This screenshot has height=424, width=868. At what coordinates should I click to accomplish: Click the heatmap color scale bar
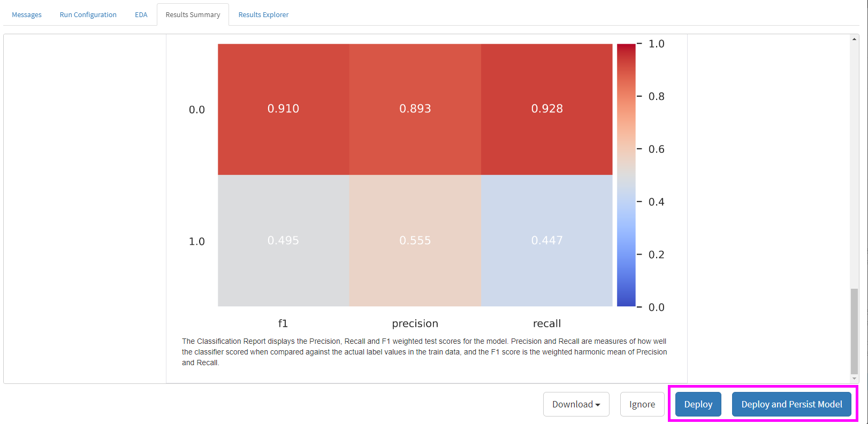(626, 175)
